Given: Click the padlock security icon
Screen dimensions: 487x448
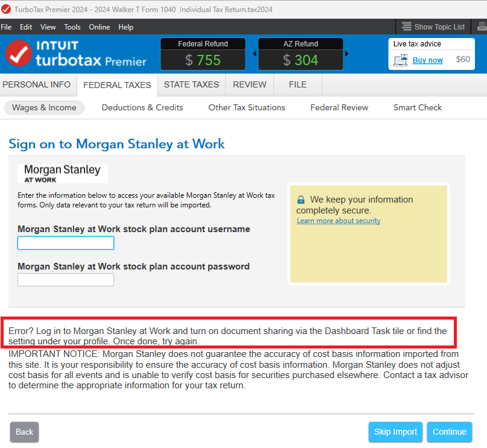Looking at the screenshot, I should point(301,200).
